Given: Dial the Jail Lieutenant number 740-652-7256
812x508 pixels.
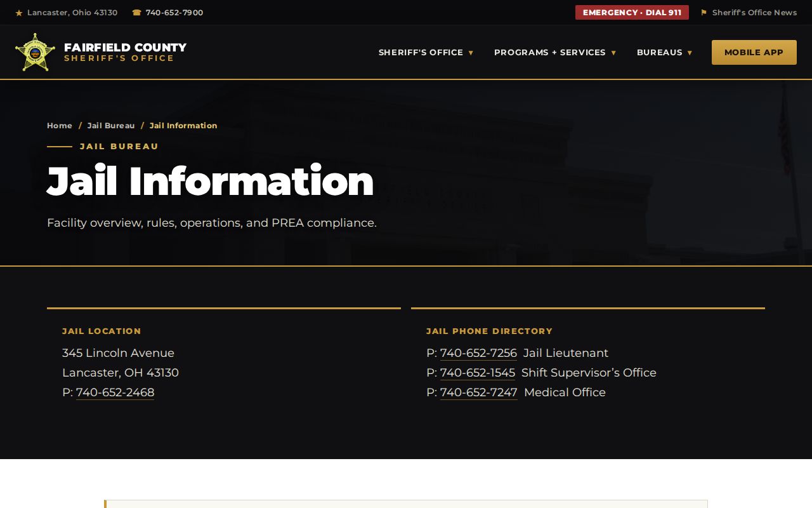Looking at the screenshot, I should (478, 353).
